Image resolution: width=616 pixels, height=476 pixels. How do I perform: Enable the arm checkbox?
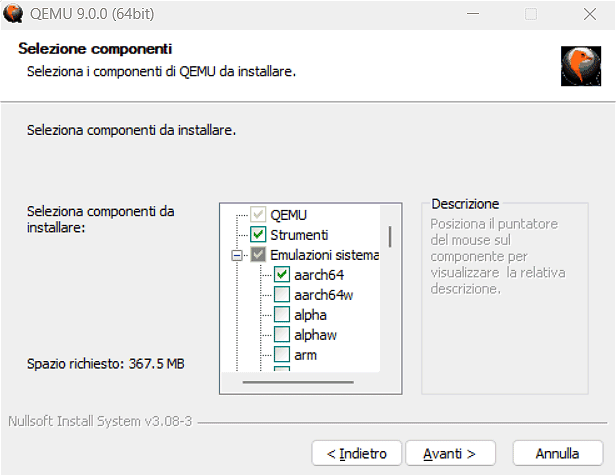click(282, 355)
